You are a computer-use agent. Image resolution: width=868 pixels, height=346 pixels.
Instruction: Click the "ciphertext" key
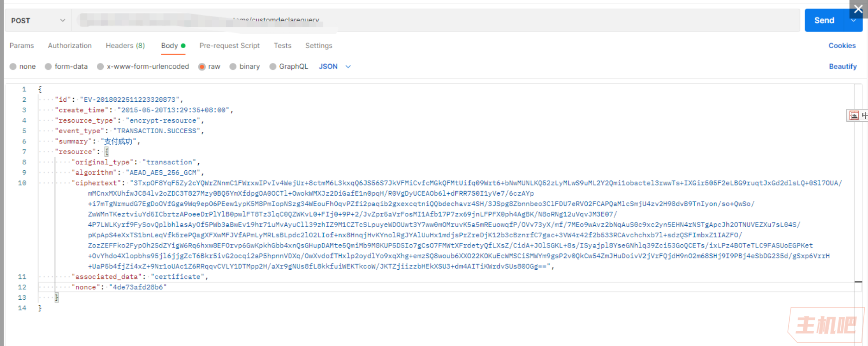pos(96,183)
